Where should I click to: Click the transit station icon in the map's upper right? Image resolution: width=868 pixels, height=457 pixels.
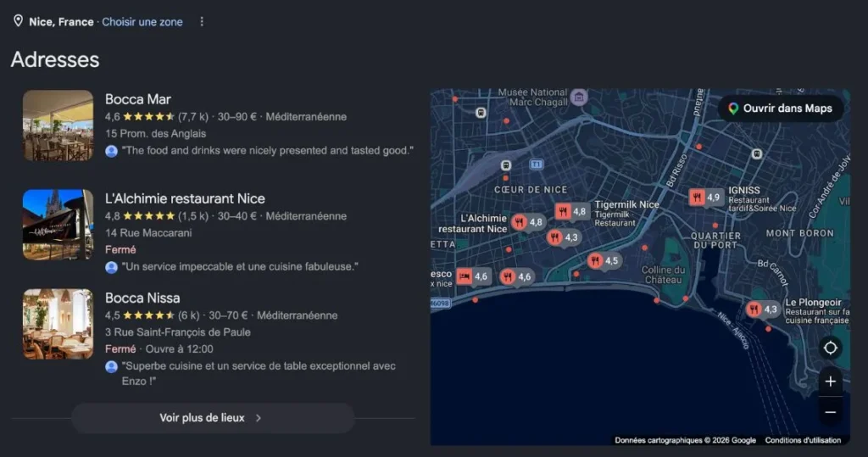[x=757, y=154]
